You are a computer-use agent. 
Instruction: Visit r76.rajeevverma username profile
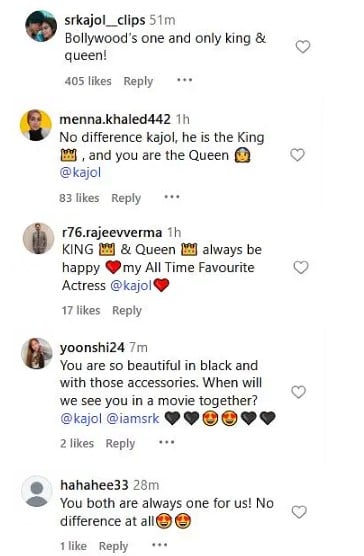coord(112,232)
